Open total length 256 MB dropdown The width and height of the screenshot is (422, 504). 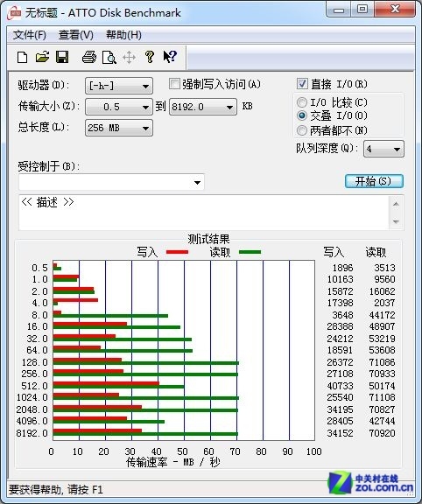(119, 128)
